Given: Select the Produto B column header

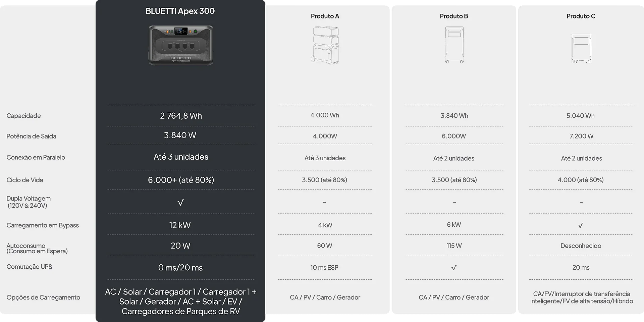Looking at the screenshot, I should [454, 16].
